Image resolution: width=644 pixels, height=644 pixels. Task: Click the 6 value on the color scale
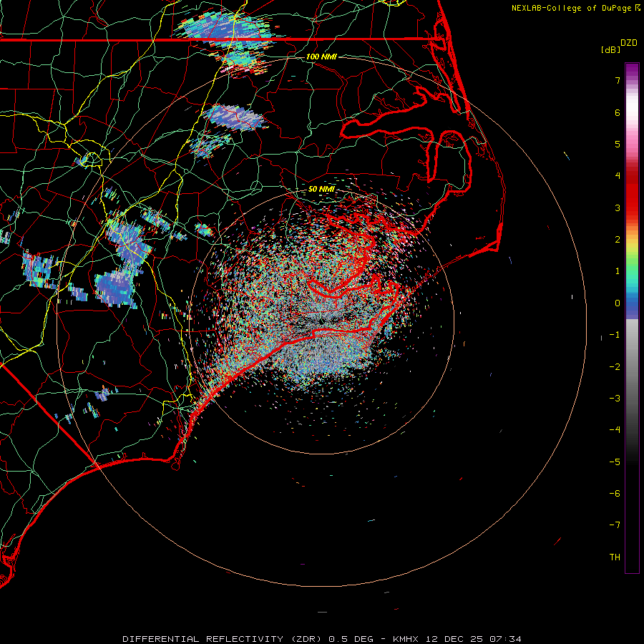[618, 112]
